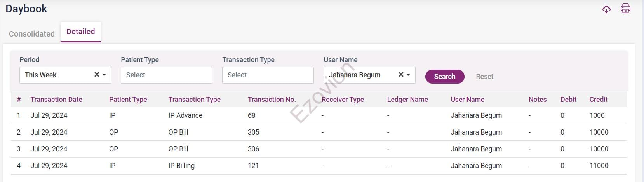The image size is (644, 182).
Task: Select the IP Billing transaction row
Action: click(x=181, y=166)
